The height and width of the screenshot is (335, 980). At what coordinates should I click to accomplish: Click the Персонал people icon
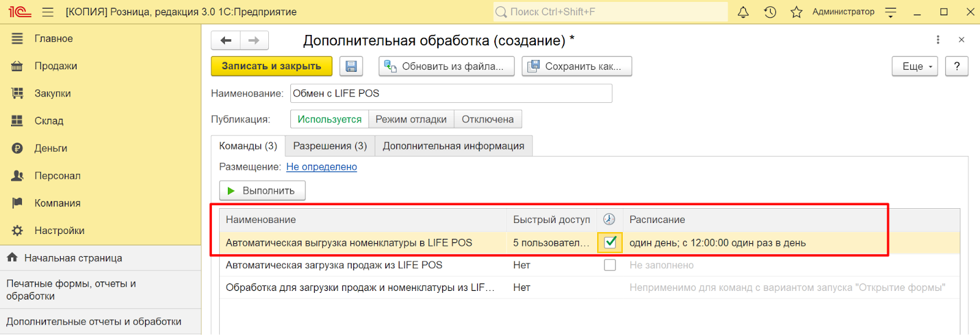[17, 176]
